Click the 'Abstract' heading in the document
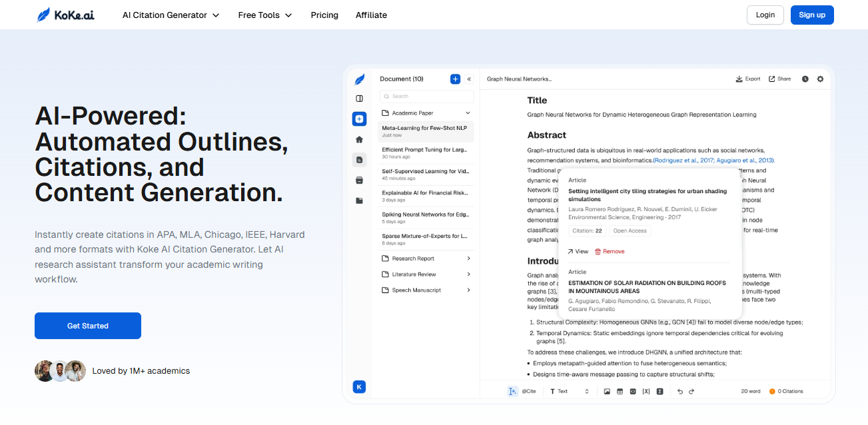The height and width of the screenshot is (425, 868). coord(547,135)
